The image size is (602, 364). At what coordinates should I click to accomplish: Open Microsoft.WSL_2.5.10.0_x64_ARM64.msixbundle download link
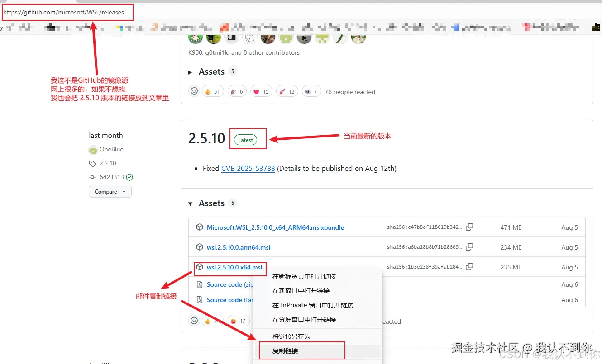click(275, 227)
